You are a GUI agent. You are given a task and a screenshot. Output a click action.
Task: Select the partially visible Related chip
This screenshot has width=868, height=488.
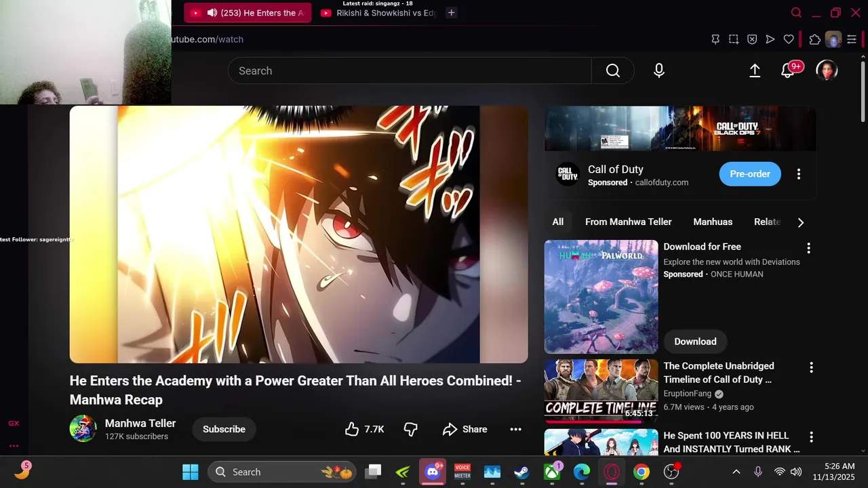click(767, 222)
